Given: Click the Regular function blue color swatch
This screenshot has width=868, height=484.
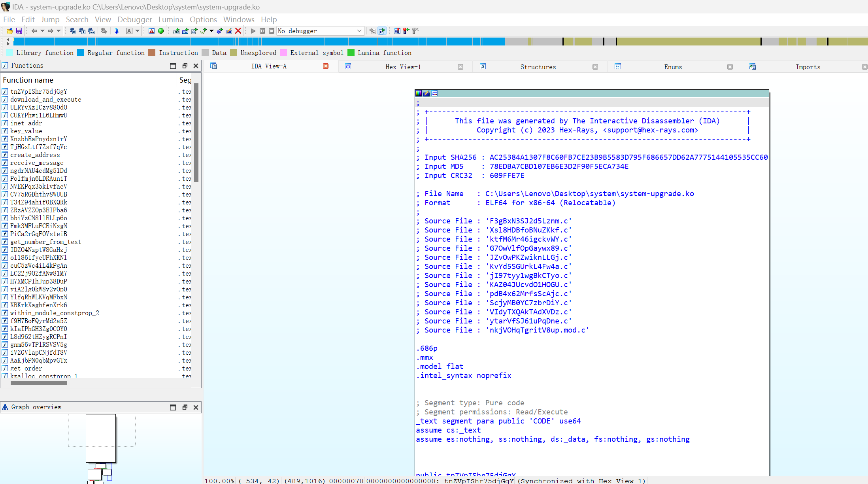Looking at the screenshot, I should [81, 53].
